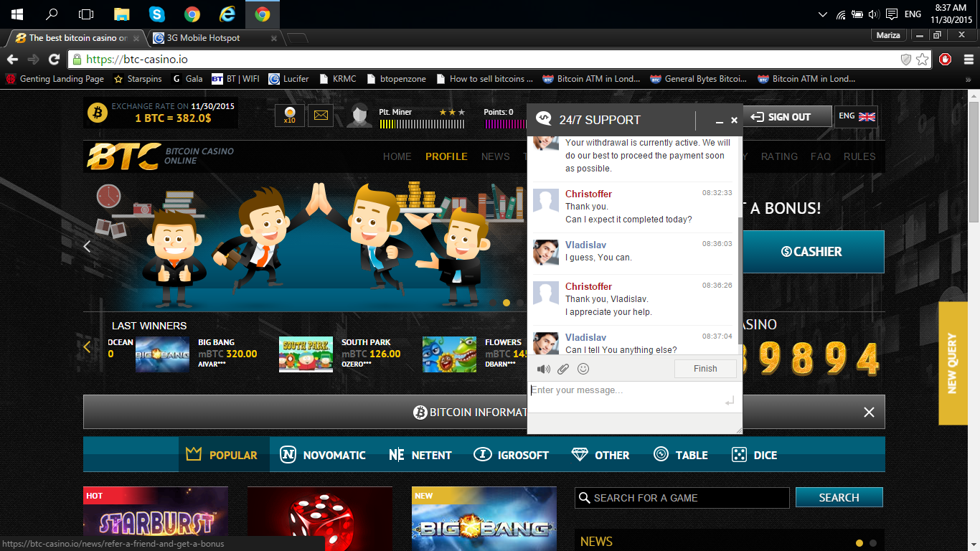This screenshot has width=980, height=551.
Task: Bookmark this page with the star icon
Action: point(923,59)
